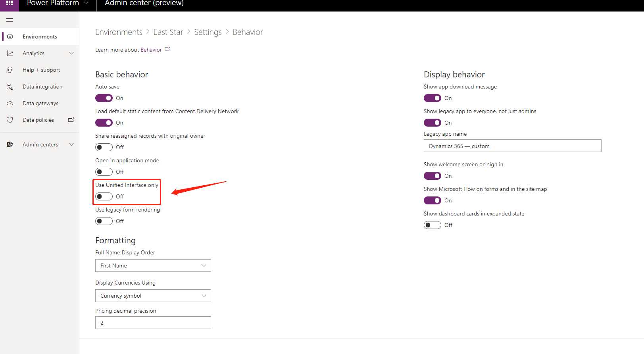Go to Environments breadcrumb link
This screenshot has width=644, height=354.
[119, 32]
